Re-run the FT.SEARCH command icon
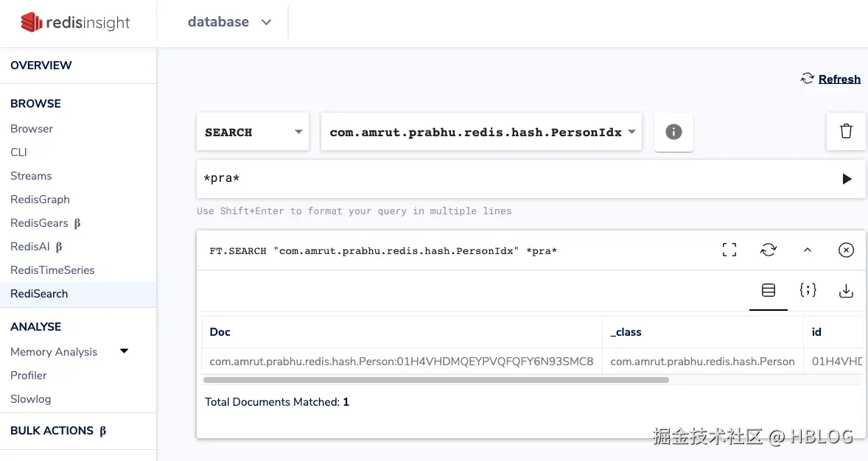 click(x=769, y=250)
